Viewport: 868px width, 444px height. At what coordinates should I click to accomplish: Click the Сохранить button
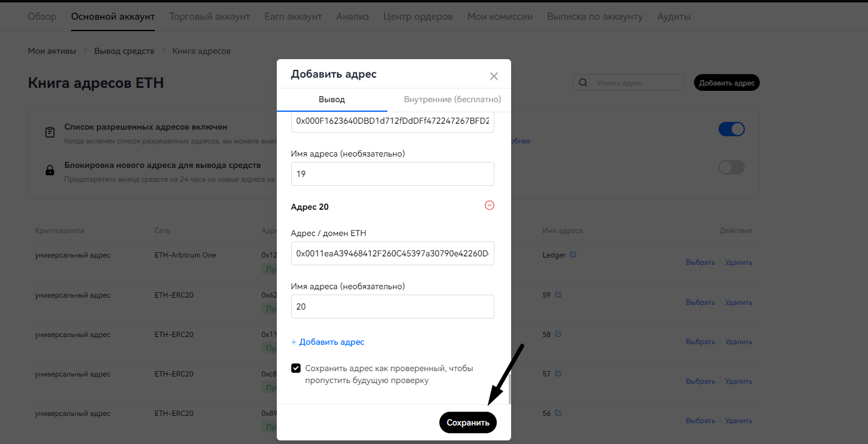pyautogui.click(x=468, y=422)
